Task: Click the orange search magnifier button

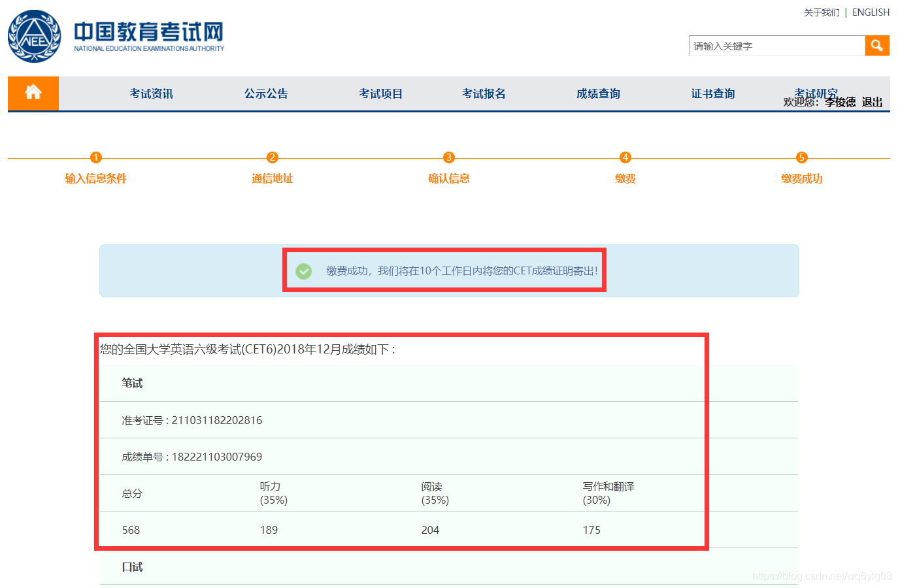Action: 877,46
